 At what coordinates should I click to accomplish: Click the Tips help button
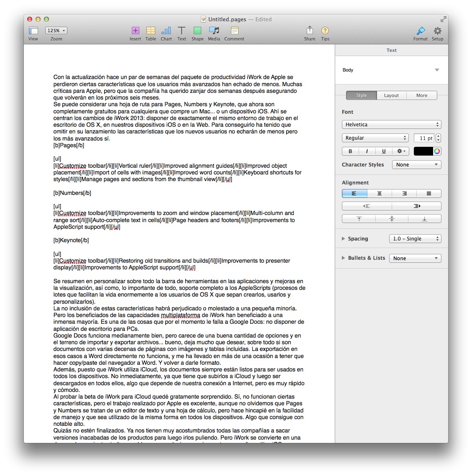[x=325, y=31]
